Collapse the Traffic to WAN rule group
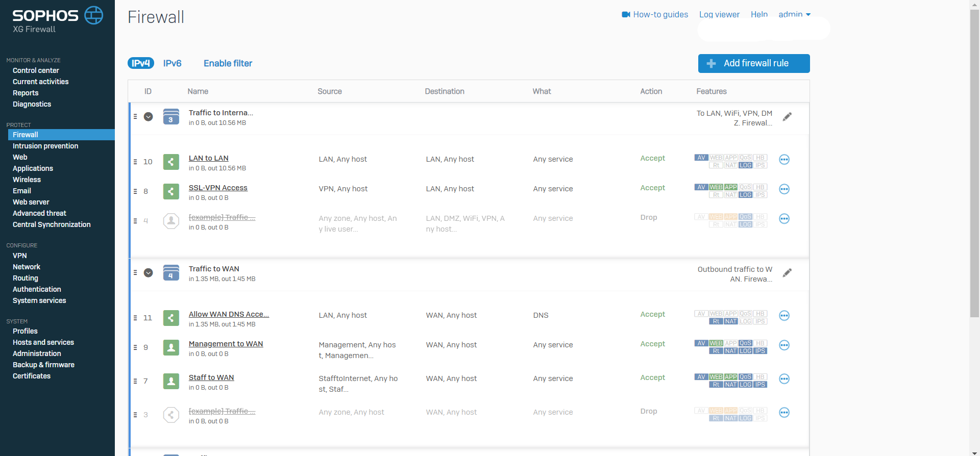The image size is (980, 456). 149,273
